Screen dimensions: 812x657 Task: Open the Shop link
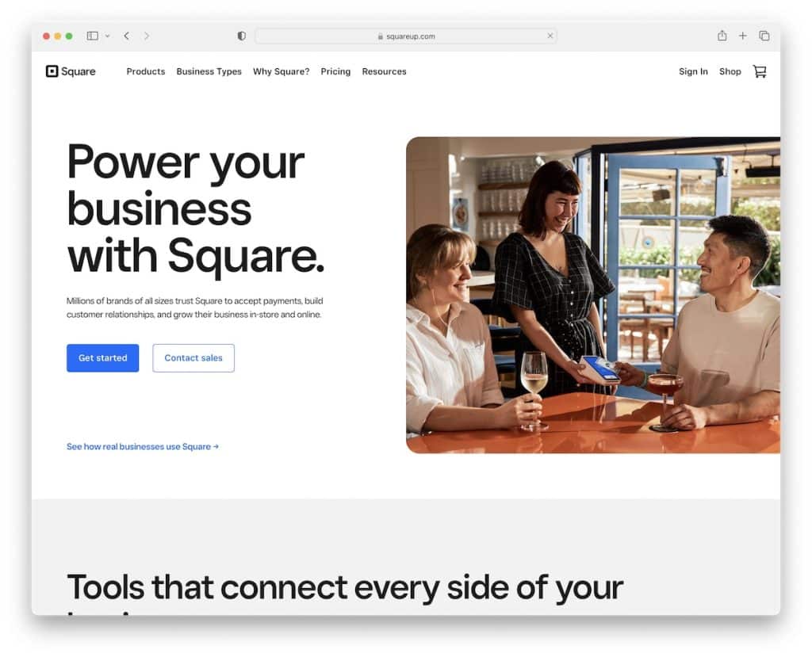[x=730, y=71]
